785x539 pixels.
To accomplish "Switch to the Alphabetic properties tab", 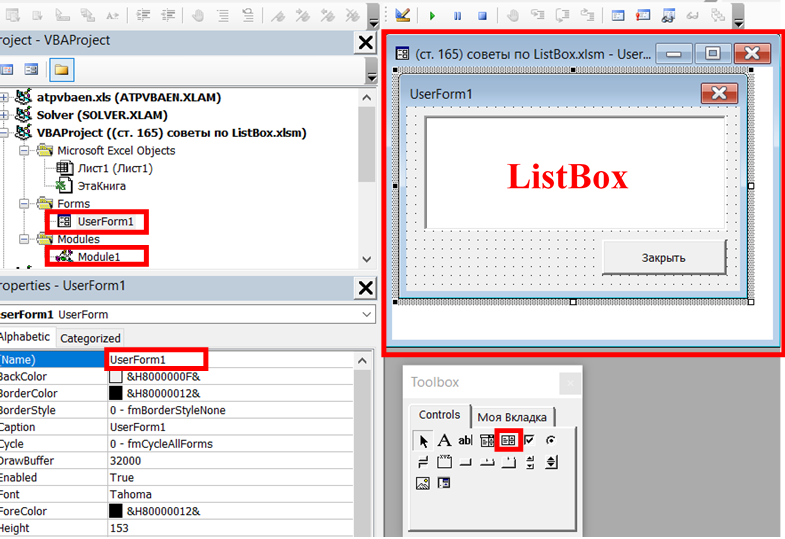I will tap(25, 337).
